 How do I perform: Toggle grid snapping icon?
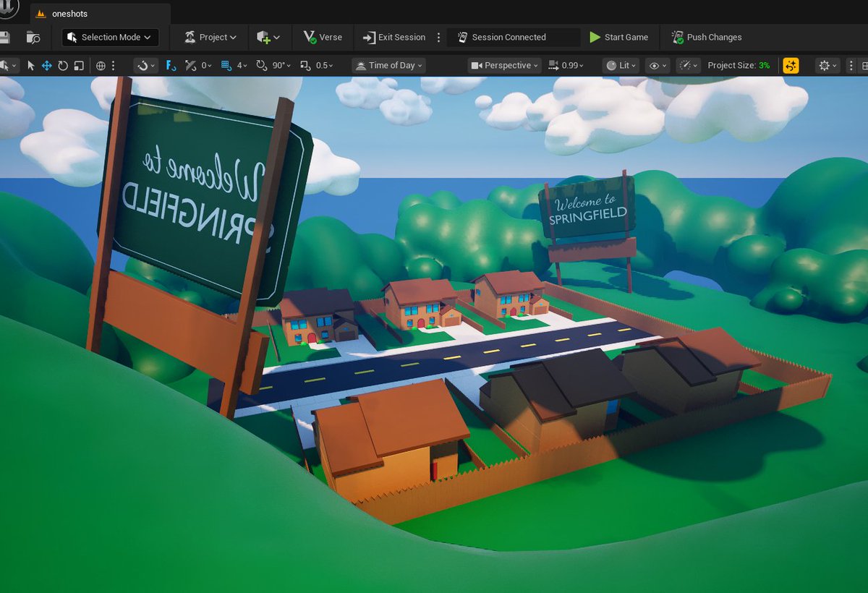[226, 65]
